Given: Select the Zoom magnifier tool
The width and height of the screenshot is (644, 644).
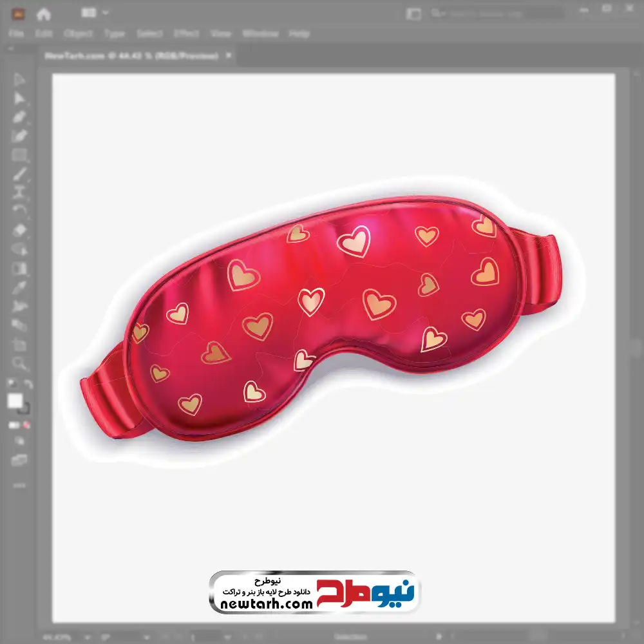Looking at the screenshot, I should [x=19, y=363].
